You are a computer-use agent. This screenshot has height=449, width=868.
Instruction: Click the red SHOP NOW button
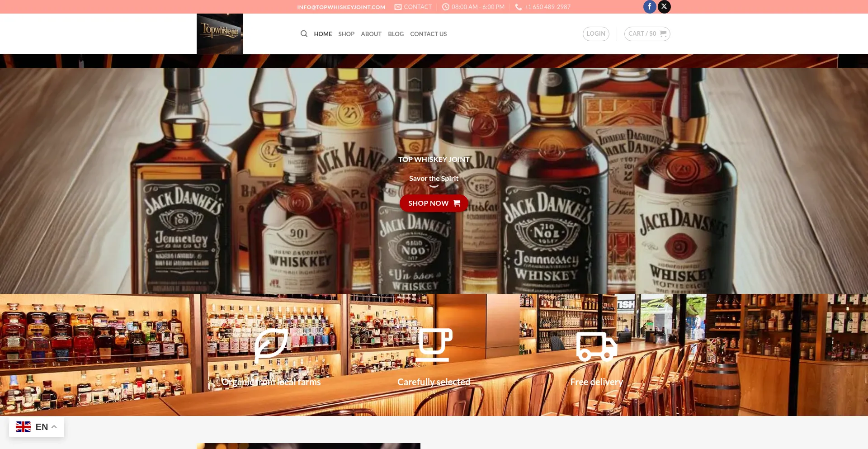tap(434, 203)
